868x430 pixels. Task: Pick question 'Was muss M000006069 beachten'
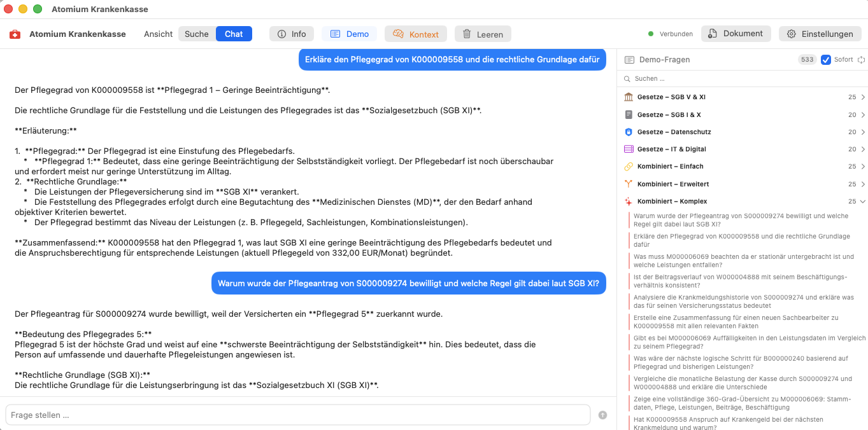click(x=743, y=261)
